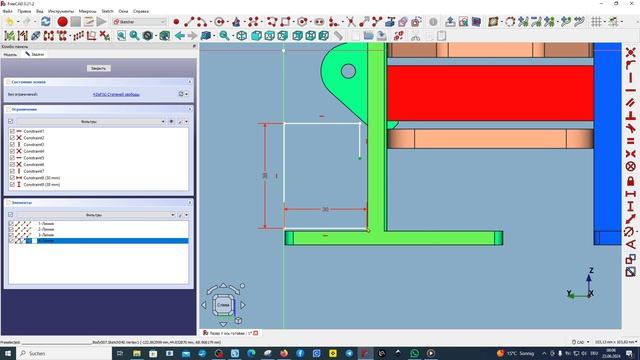Select the regular polygon tool
Image resolution: width=640 pixels, height=360 pixels.
[302, 22]
